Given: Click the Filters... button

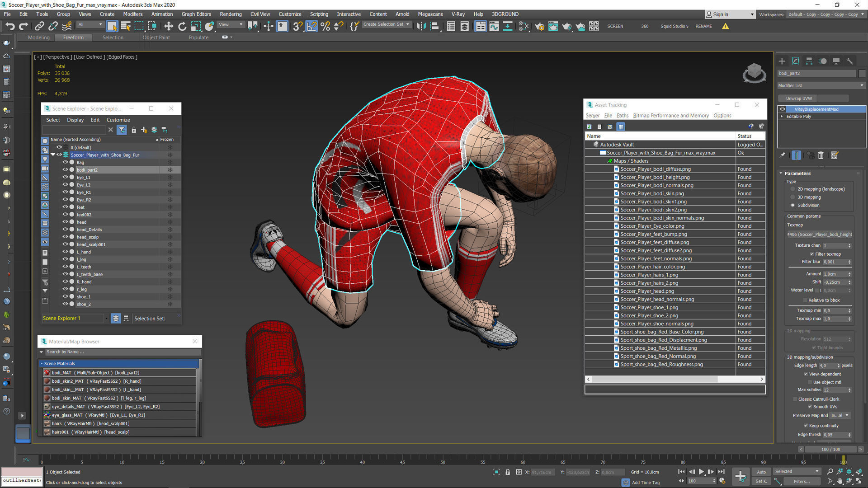Looking at the screenshot, I should click(x=802, y=481).
